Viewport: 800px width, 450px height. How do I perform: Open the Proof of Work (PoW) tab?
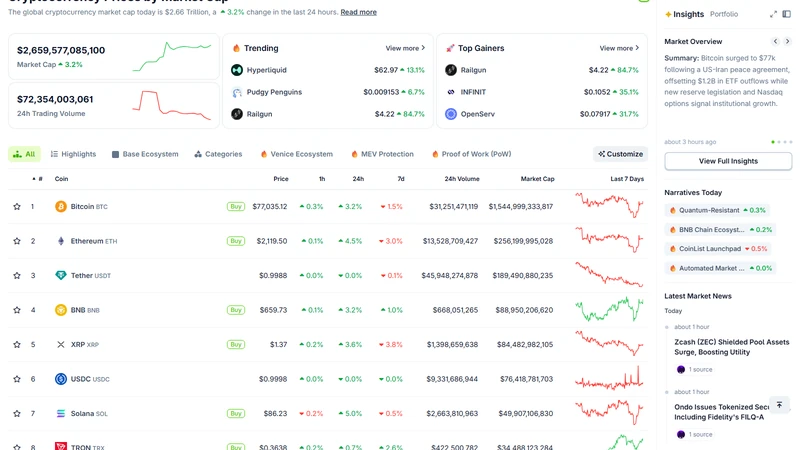coord(471,154)
